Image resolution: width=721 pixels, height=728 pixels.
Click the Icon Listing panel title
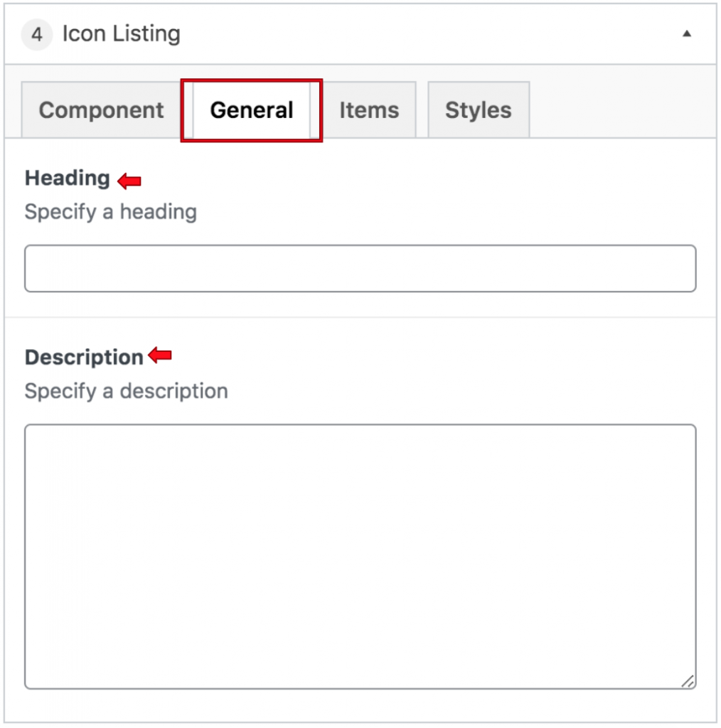point(121,34)
